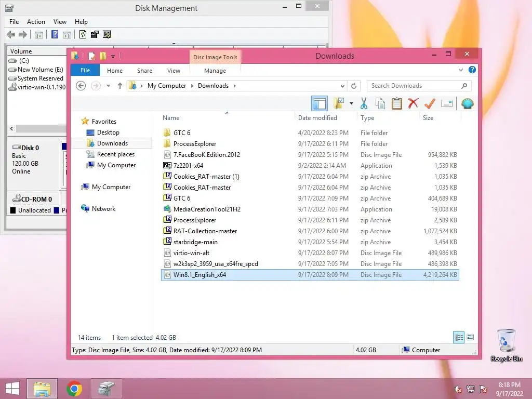Click the orange checkmark Properties icon
Viewport: 532px width, 399px height.
pyautogui.click(x=430, y=103)
